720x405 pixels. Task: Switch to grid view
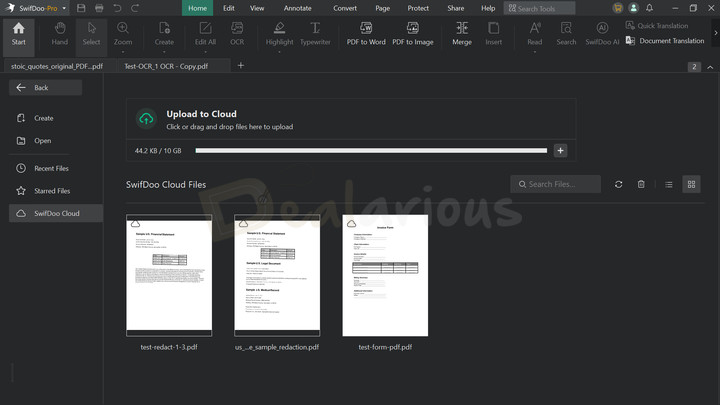point(691,184)
